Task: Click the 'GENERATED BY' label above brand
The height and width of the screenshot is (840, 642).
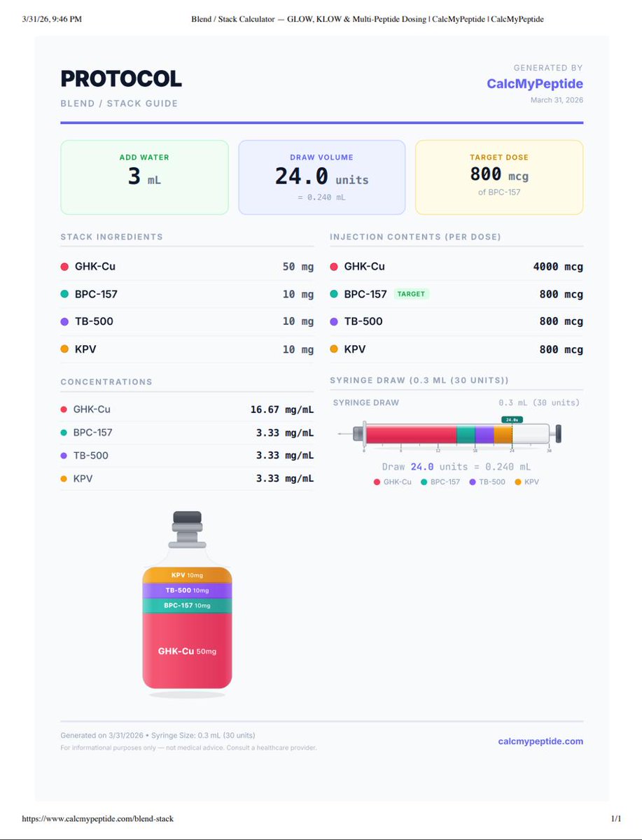Action: (x=548, y=68)
